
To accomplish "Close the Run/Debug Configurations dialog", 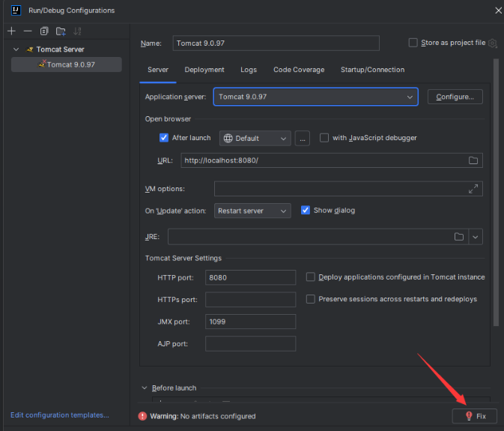I will tap(498, 10).
